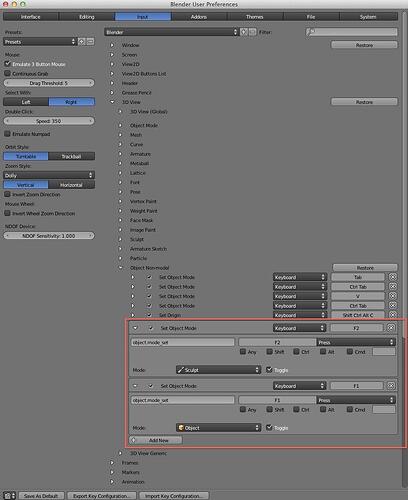
Task: Check Ctrl modifier for F1 keymap
Action: click(296, 409)
